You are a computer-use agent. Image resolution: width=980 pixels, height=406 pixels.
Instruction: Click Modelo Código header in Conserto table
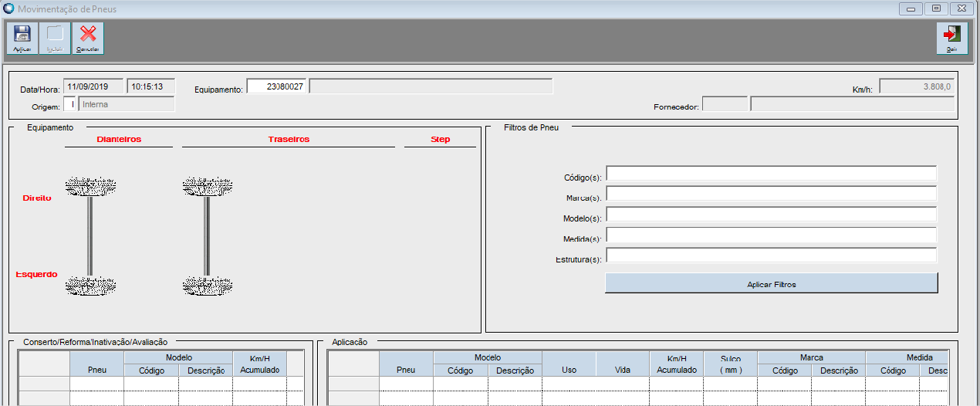(151, 370)
